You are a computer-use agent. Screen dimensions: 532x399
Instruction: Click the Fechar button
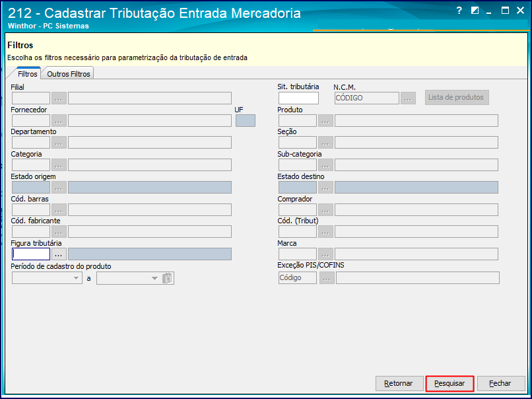pyautogui.click(x=501, y=383)
